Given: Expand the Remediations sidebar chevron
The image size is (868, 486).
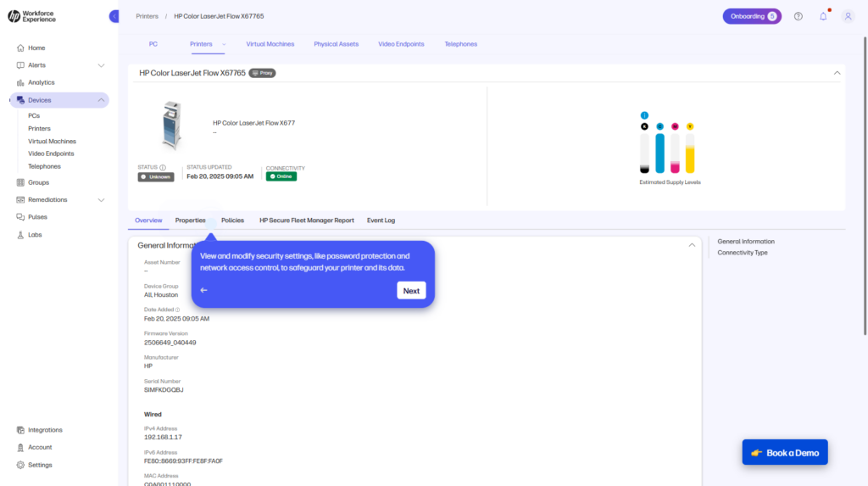Looking at the screenshot, I should coord(101,200).
